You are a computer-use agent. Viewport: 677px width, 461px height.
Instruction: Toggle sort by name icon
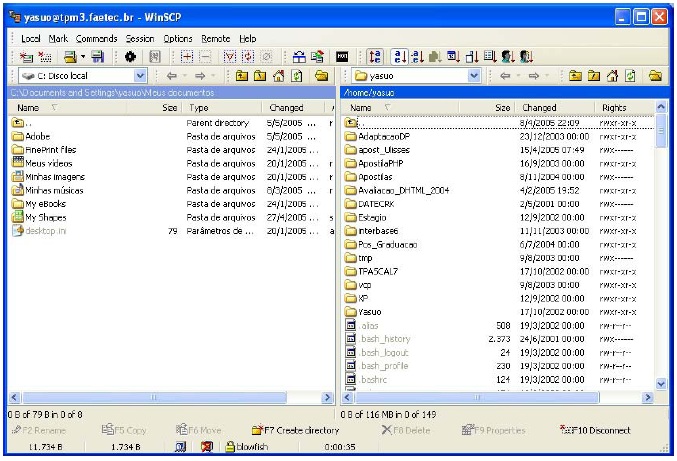(399, 57)
